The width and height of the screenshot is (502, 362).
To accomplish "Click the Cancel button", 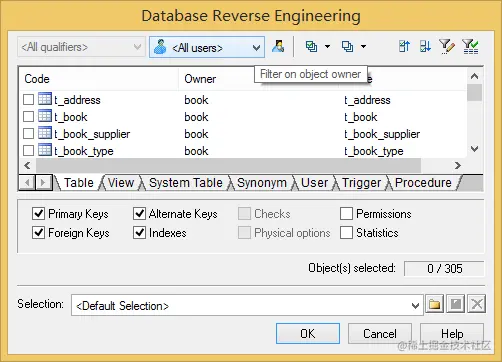I will pyautogui.click(x=380, y=333).
